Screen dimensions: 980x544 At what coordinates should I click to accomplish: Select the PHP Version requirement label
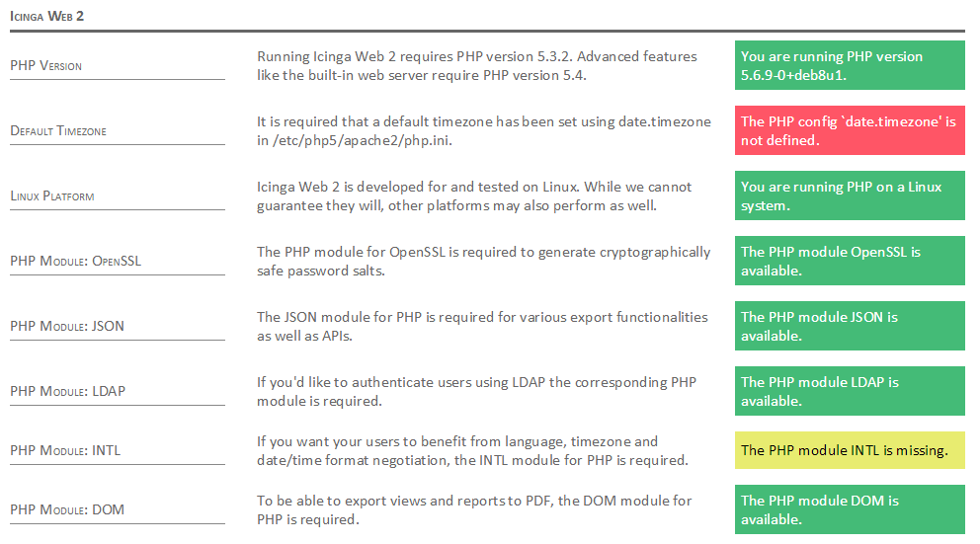tap(46, 66)
